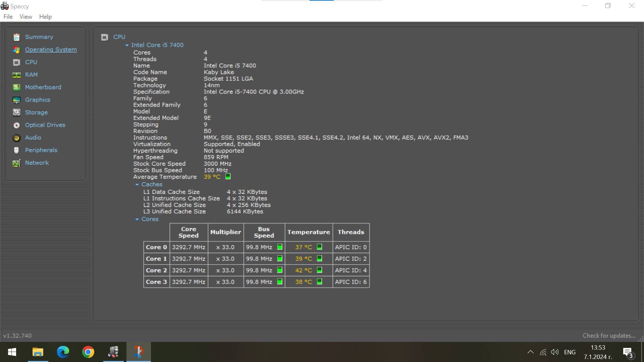
Task: Click Core 0 bus speed green indicator
Action: coord(280,247)
